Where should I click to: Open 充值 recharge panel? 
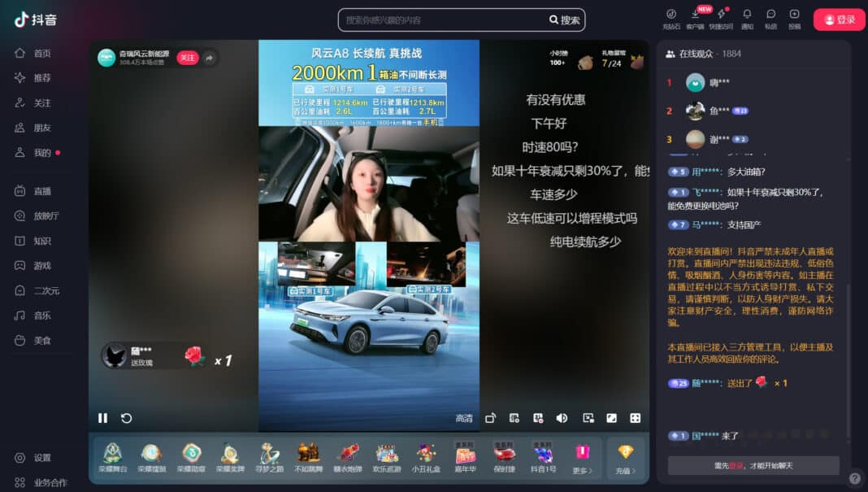click(x=626, y=459)
